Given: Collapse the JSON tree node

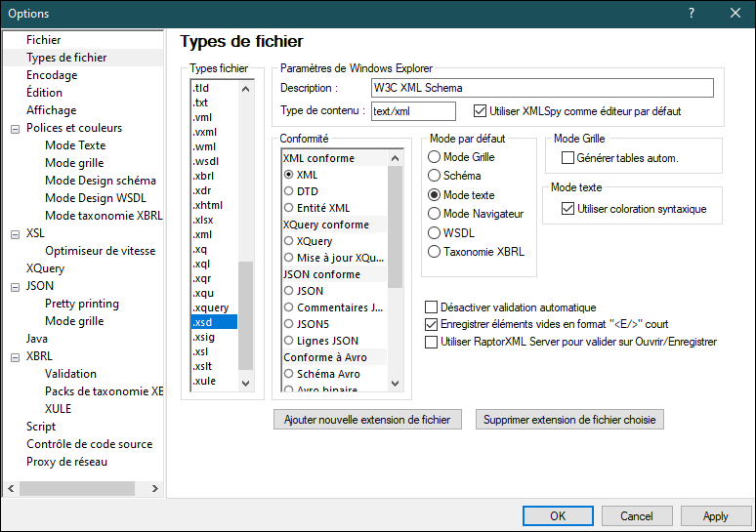Looking at the screenshot, I should 15,286.
